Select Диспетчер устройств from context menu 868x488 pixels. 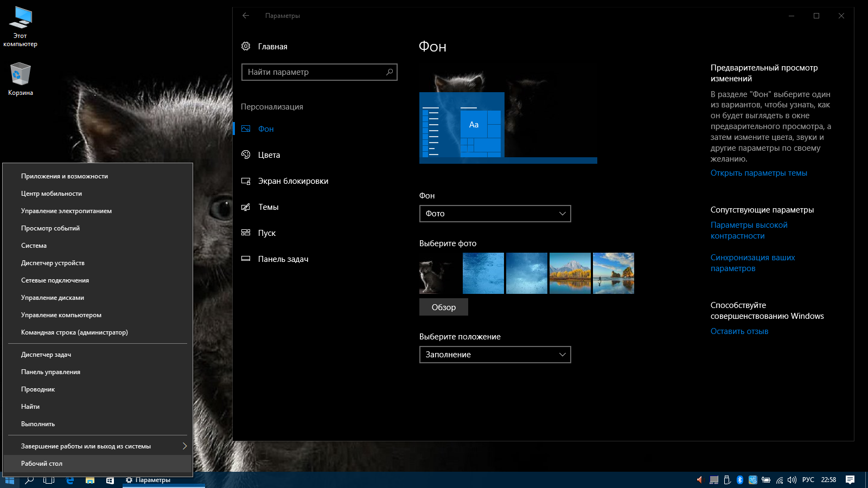(x=53, y=263)
